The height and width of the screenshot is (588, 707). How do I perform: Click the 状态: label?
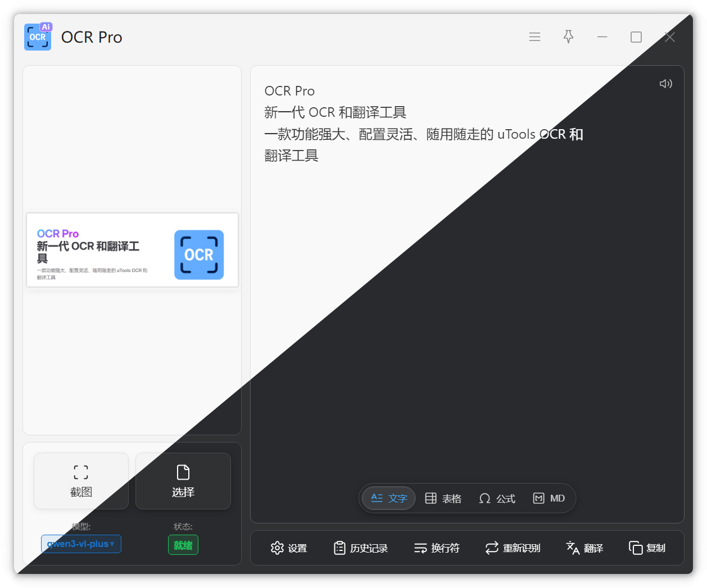[x=183, y=526]
